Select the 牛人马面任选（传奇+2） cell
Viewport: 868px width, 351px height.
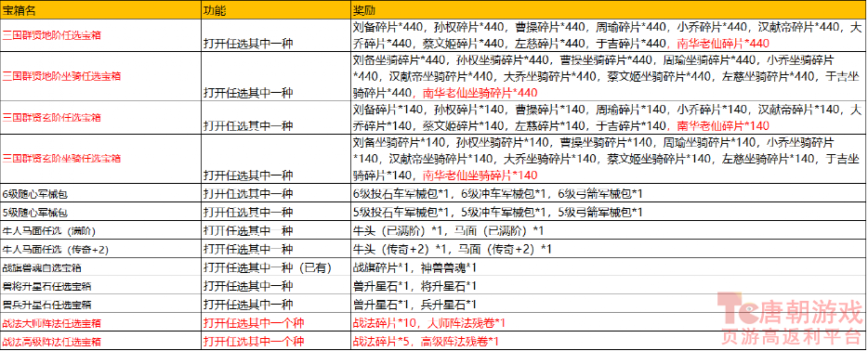tap(100, 249)
